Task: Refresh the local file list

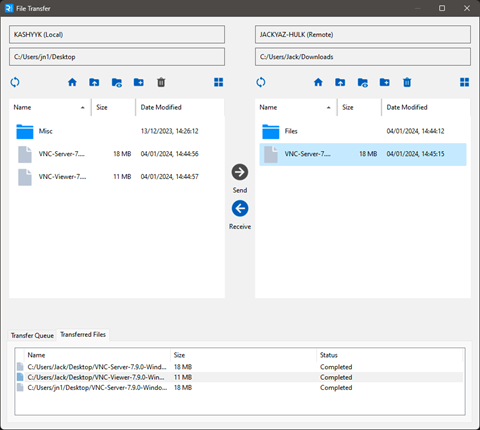Action: (15, 82)
